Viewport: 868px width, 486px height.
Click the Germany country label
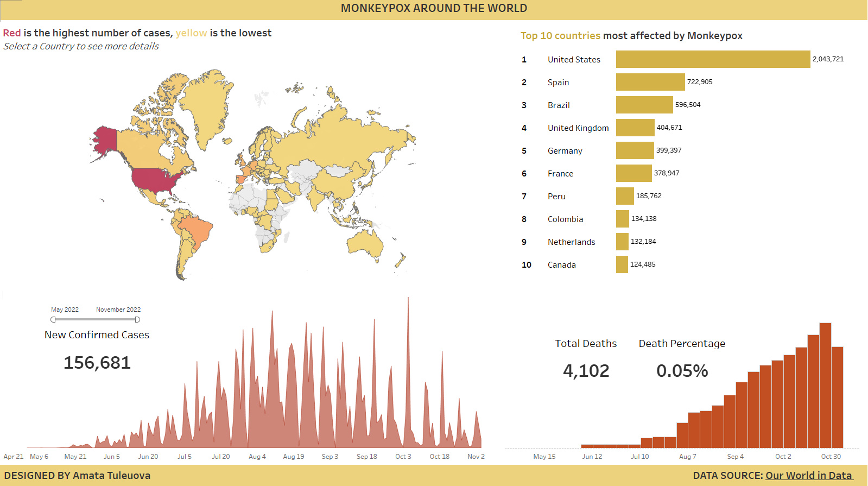click(x=565, y=151)
